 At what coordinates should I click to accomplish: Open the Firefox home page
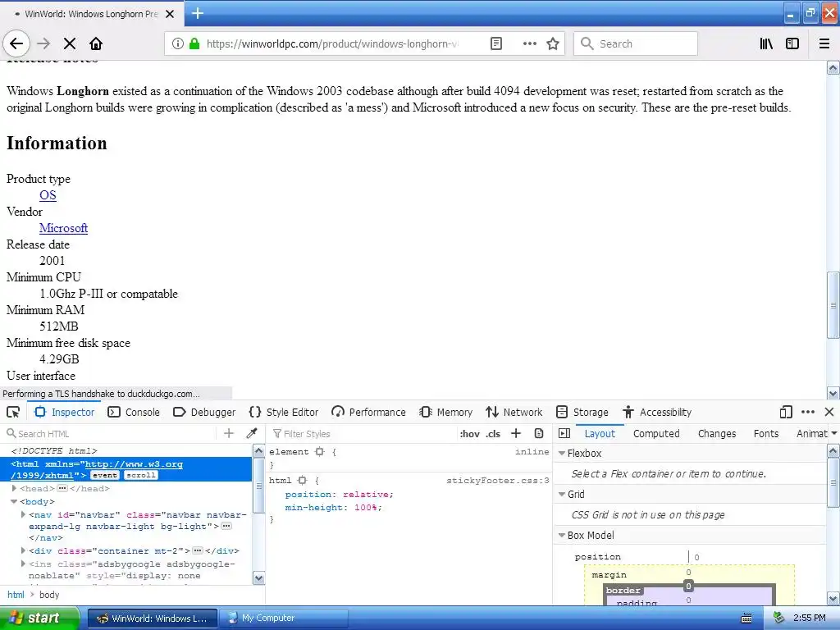[x=96, y=43]
